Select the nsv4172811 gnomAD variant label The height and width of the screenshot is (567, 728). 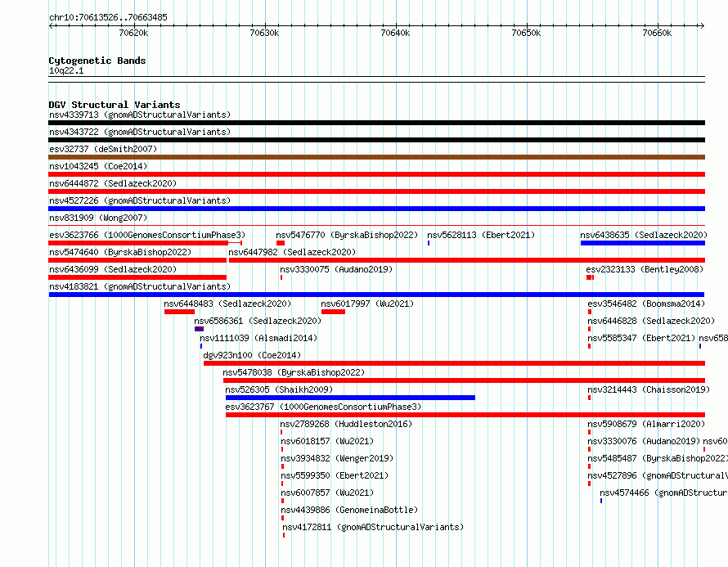pyautogui.click(x=373, y=527)
